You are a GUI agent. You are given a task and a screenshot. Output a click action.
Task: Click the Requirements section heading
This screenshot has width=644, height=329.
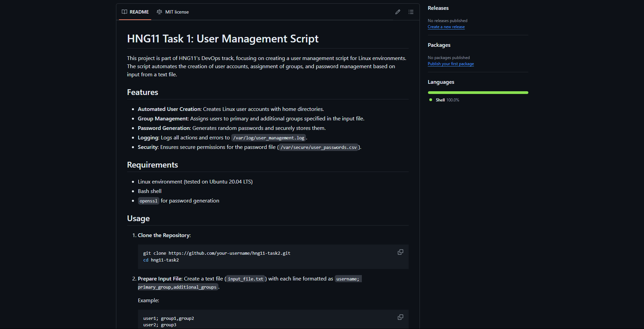(152, 165)
